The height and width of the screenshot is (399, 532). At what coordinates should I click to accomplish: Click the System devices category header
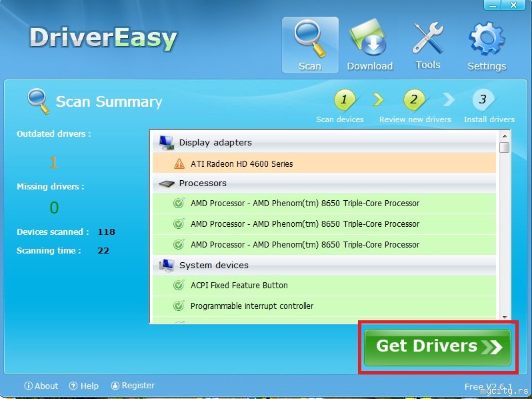(324, 265)
